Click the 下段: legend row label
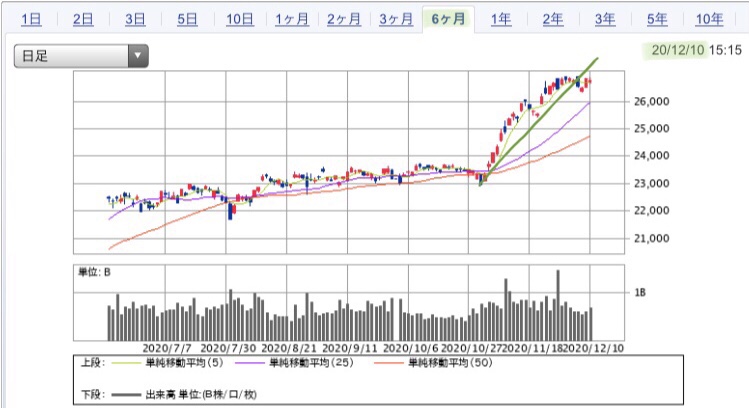 coord(93,395)
